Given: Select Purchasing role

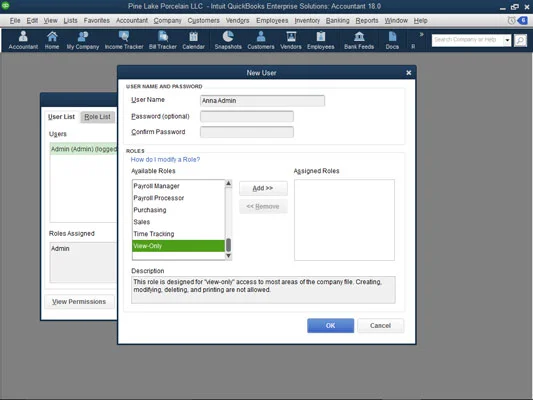Looking at the screenshot, I should coord(178,210).
